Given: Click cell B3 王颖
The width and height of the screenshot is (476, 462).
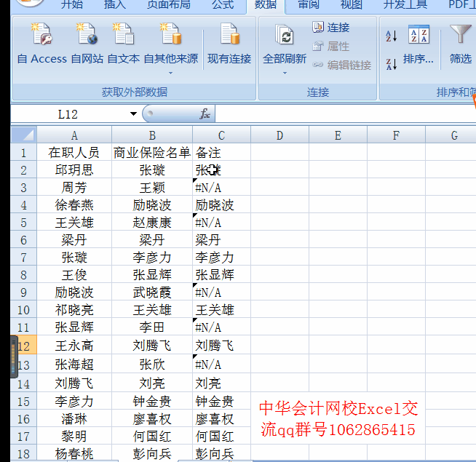Looking at the screenshot, I should (152, 187).
